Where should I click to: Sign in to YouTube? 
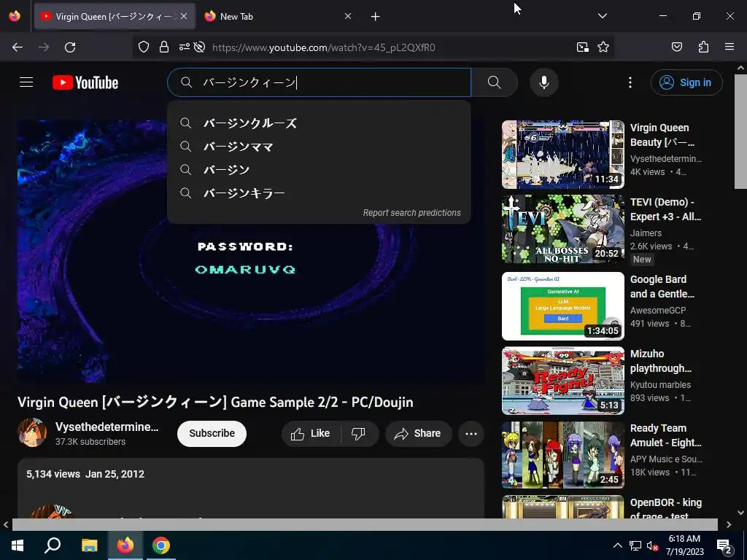686,82
